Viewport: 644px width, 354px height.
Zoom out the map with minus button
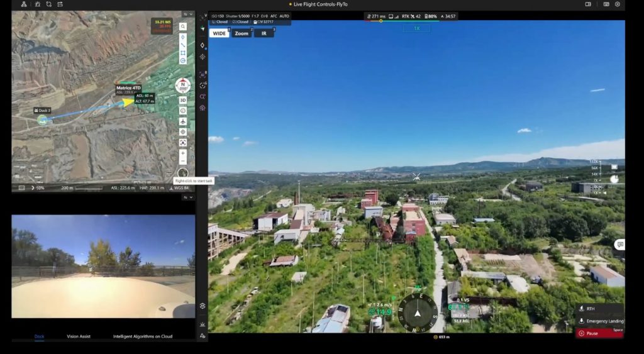(183, 161)
